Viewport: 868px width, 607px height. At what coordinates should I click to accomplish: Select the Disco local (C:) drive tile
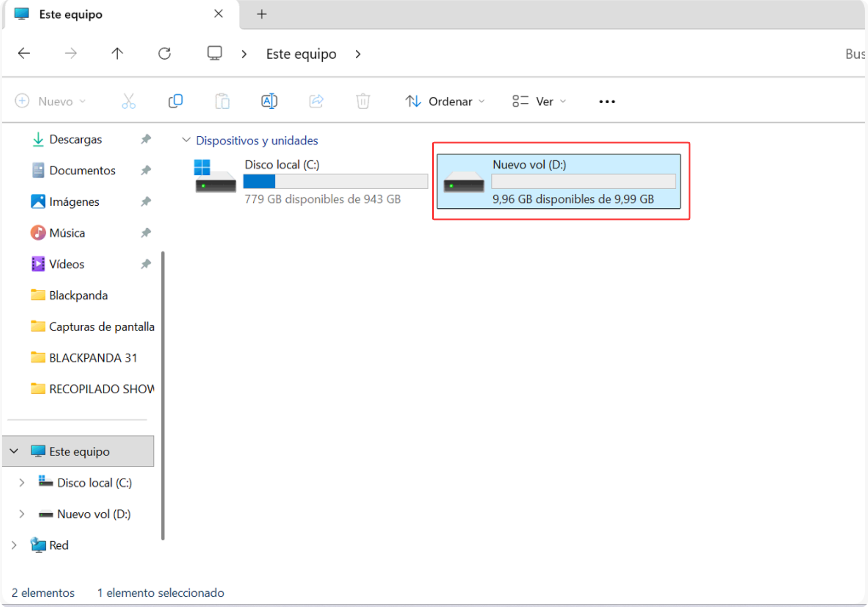[x=310, y=182]
